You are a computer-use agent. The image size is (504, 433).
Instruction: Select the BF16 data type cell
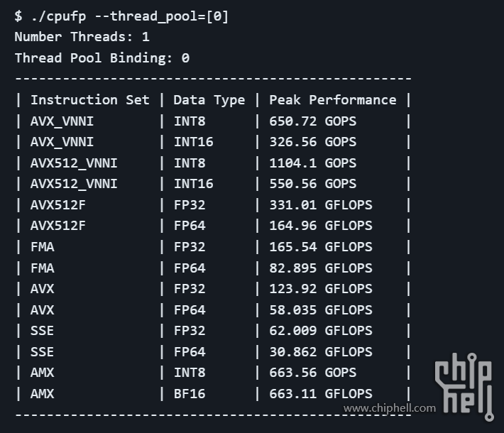(190, 394)
